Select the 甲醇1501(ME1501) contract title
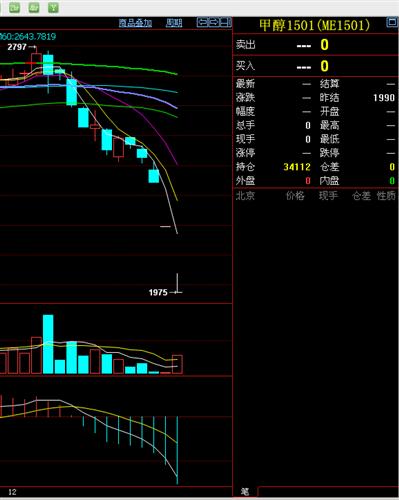The image size is (399, 500). click(x=314, y=25)
